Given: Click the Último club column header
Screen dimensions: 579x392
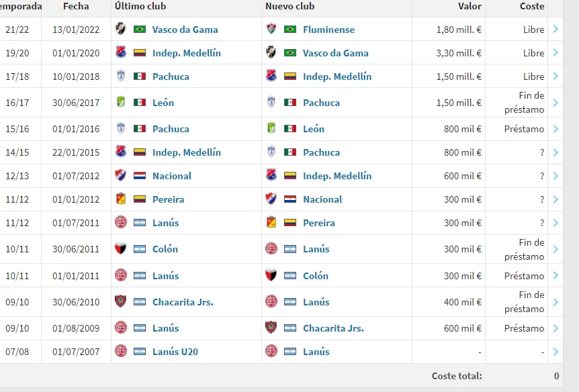Looking at the screenshot, I should [x=140, y=6].
